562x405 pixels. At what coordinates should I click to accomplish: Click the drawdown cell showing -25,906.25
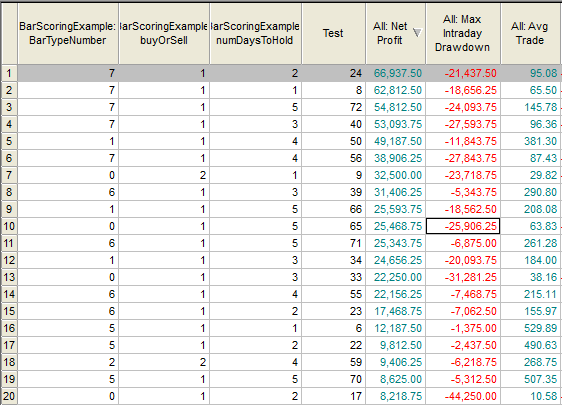463,227
